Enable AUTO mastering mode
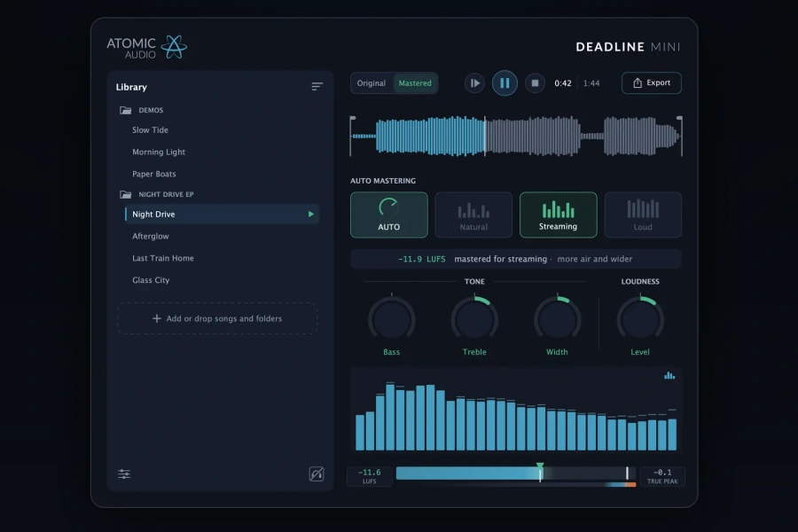This screenshot has height=532, width=798. (x=389, y=215)
